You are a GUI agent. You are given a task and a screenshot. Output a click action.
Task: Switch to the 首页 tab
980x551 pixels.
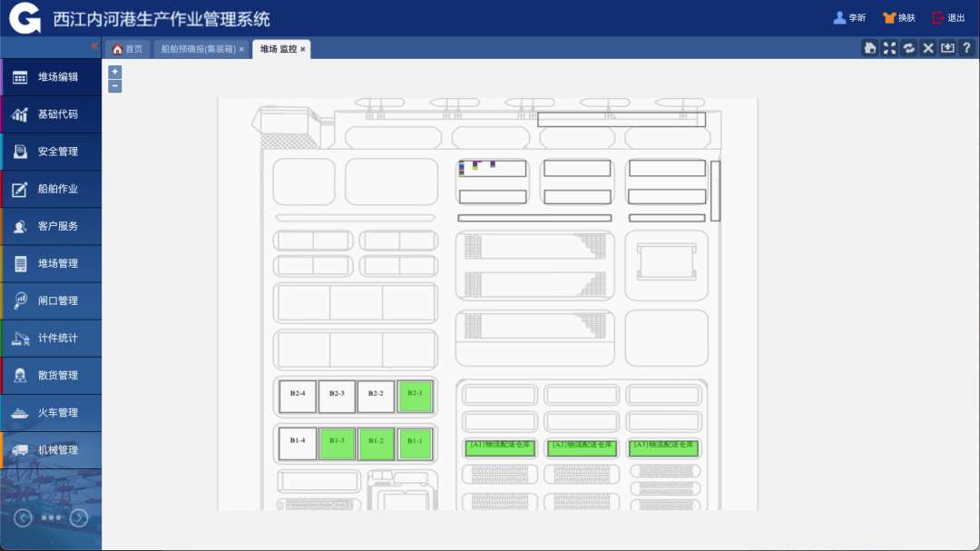[128, 49]
